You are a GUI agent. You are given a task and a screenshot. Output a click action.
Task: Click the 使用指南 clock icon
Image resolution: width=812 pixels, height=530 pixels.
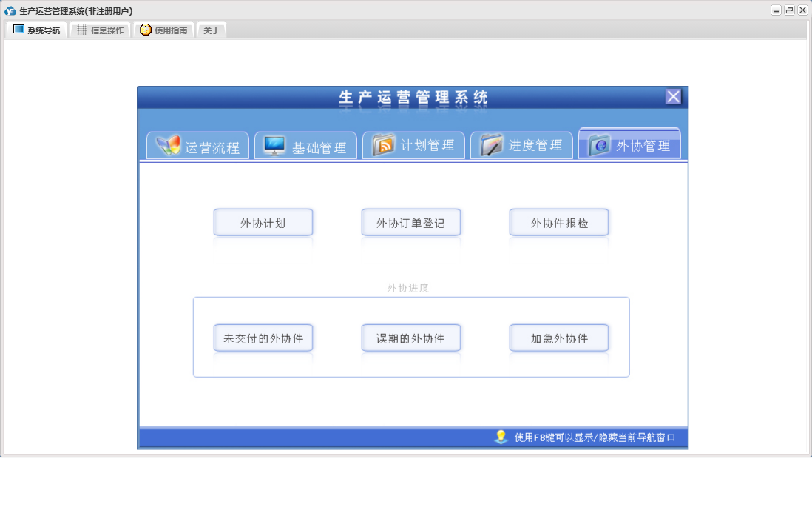tap(146, 30)
